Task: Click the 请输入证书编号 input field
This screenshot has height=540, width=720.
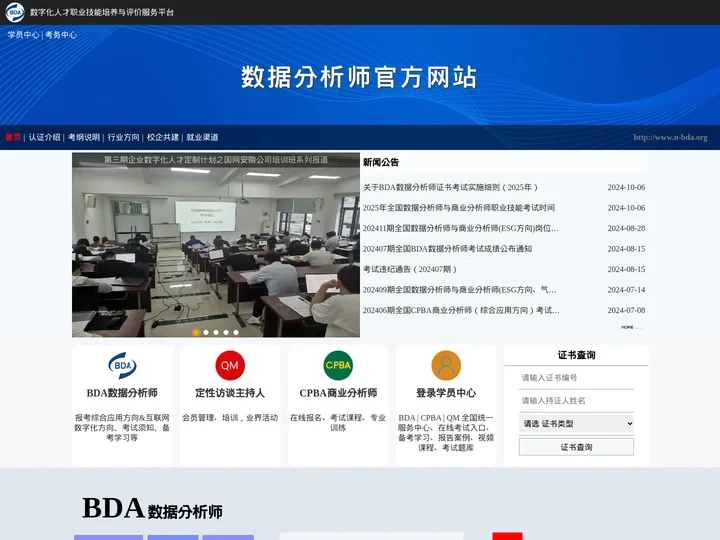Action: 576,378
